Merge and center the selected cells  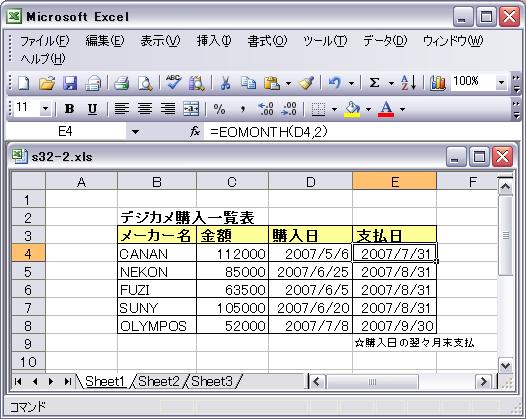pos(191,109)
